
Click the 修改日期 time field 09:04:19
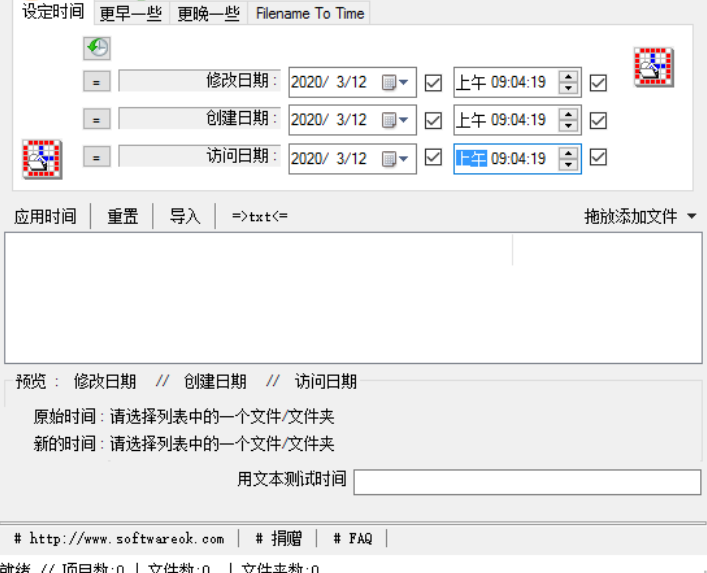click(518, 83)
